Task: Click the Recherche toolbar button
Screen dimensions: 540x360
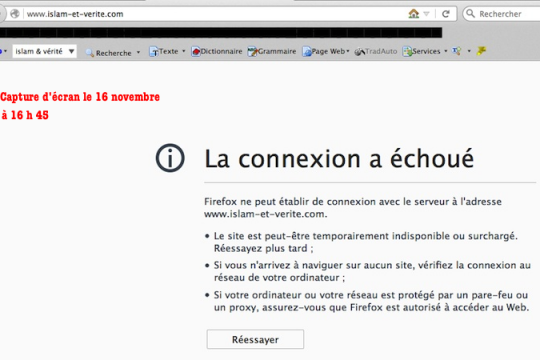Action: tap(109, 53)
